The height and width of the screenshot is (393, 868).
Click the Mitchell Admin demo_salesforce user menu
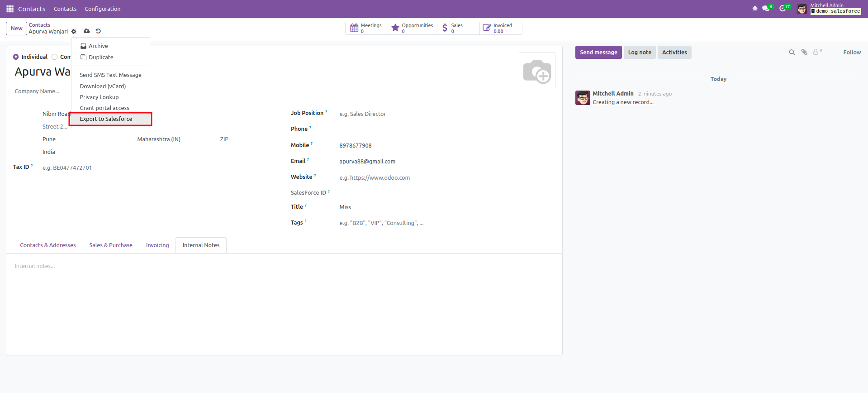pyautogui.click(x=829, y=9)
